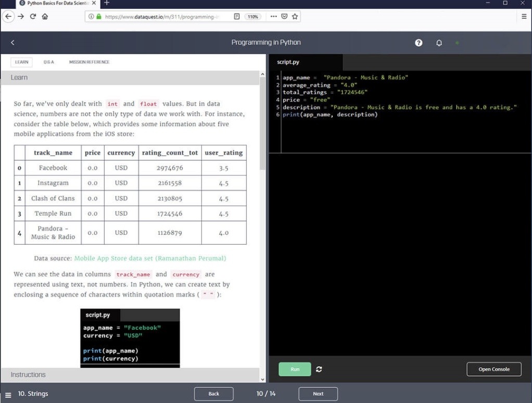Reset the 110% zoom level badge
532x403 pixels.
coord(253,17)
